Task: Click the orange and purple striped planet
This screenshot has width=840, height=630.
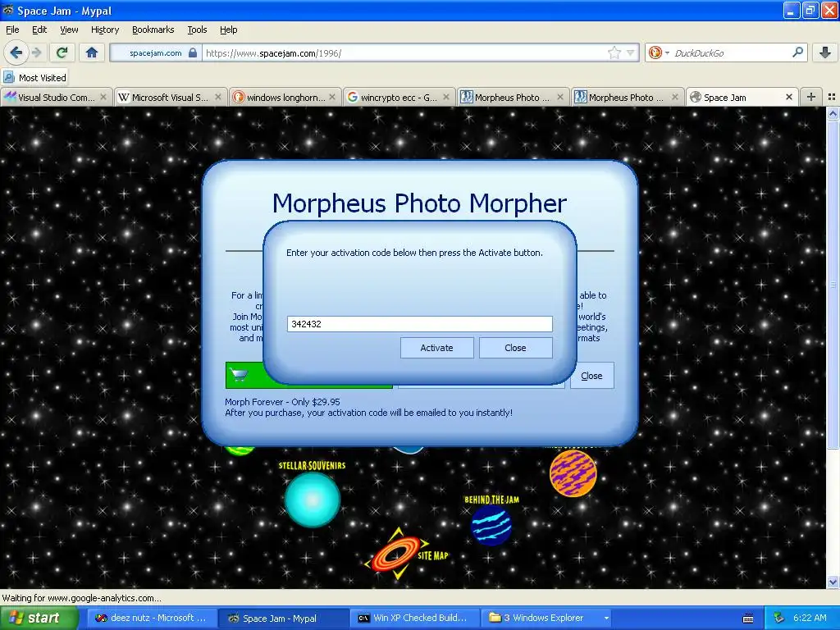Action: tap(573, 473)
